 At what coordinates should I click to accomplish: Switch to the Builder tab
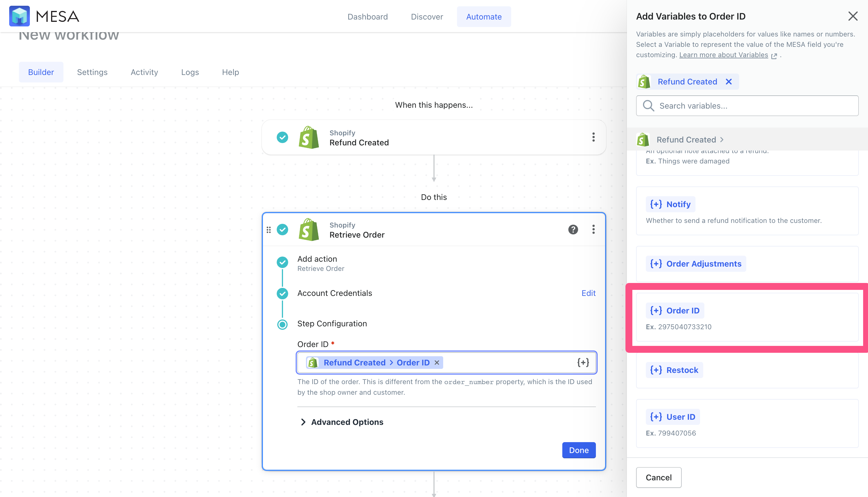[x=41, y=72]
